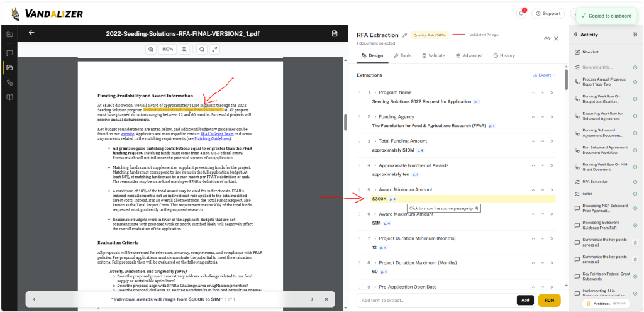Zoom out of the PDF
This screenshot has height=312, width=644.
coord(151,49)
